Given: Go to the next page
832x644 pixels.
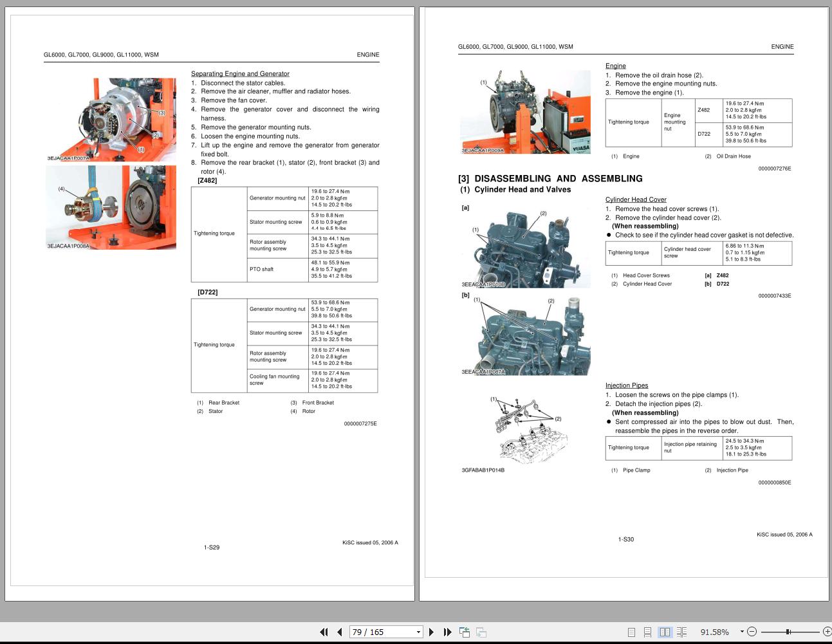Looking at the screenshot, I should tap(431, 632).
